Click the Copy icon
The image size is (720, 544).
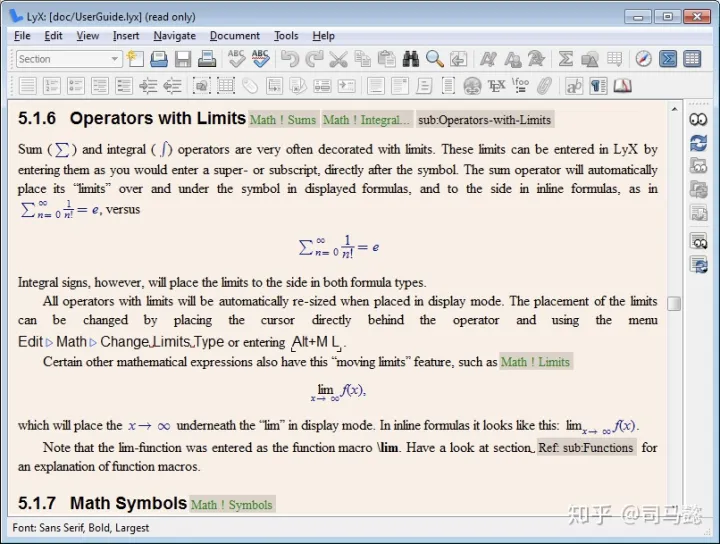click(x=363, y=59)
